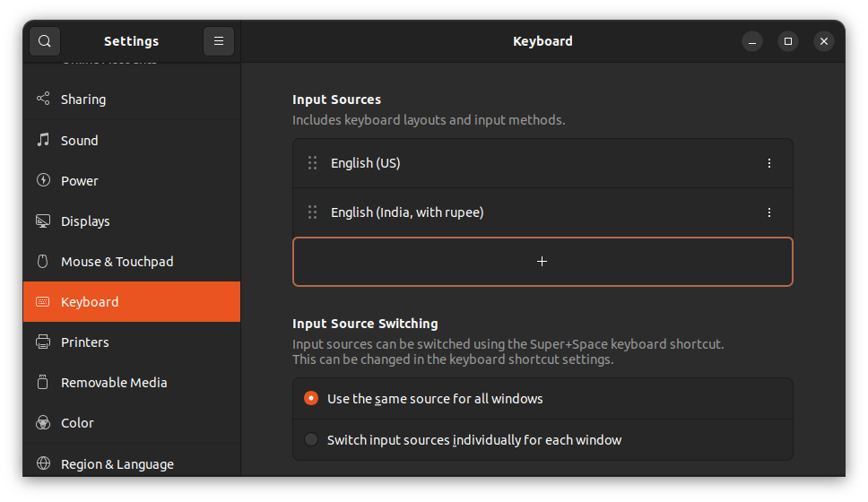Viewport: 868px width, 502px height.
Task: Click the Mouse & Touchpad icon
Action: point(43,262)
